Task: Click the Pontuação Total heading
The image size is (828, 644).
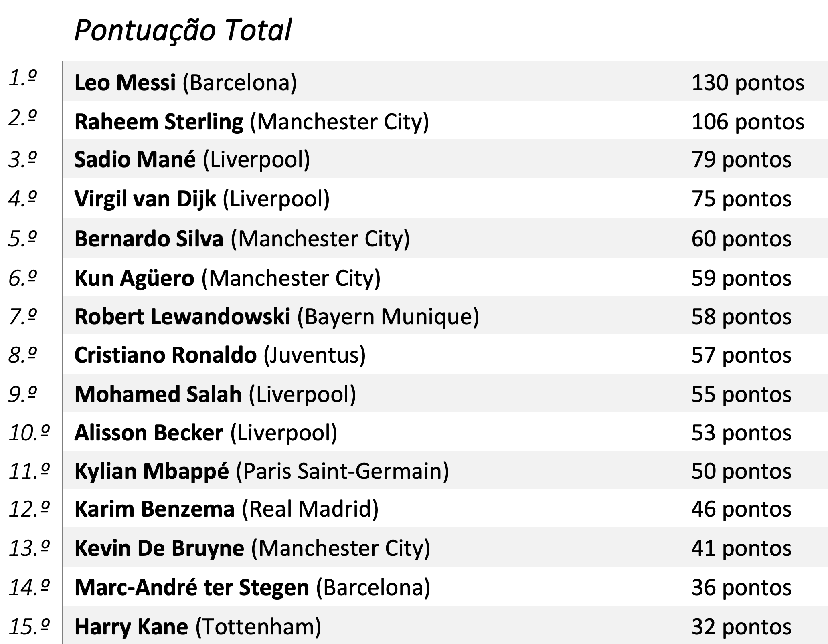Action: (x=183, y=30)
